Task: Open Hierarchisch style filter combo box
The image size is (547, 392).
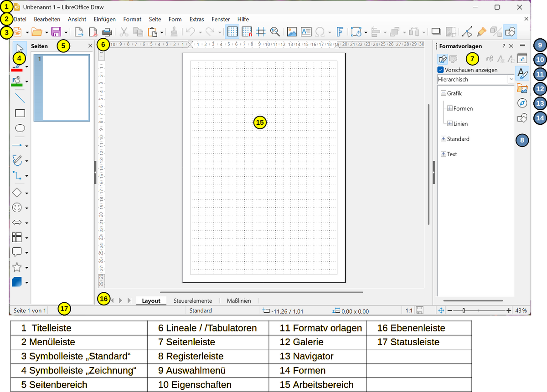Action: click(x=476, y=79)
